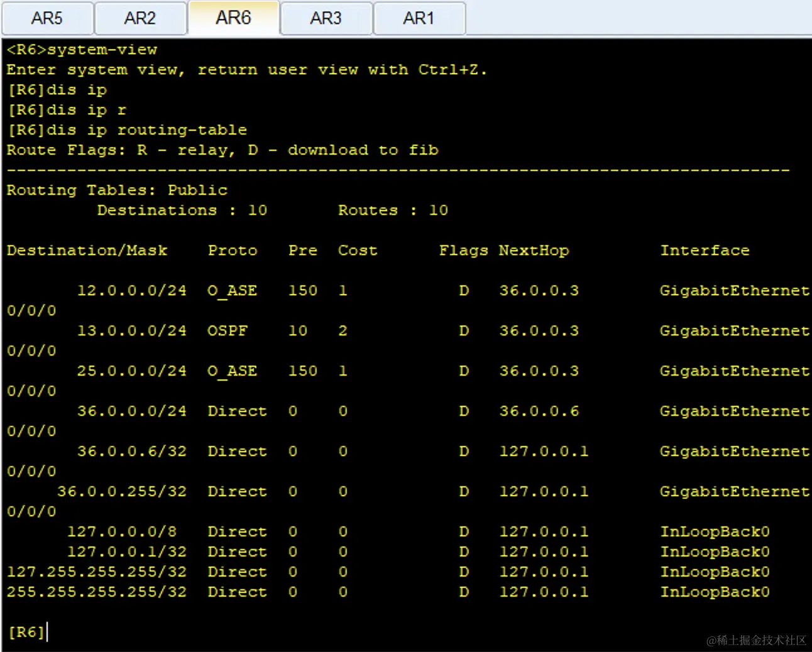Click the 'Destination/Mask' column header
Image resolution: width=812 pixels, height=652 pixels.
tap(87, 251)
